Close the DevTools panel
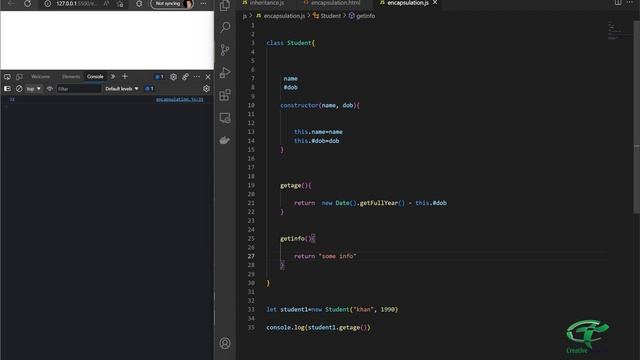640x360 pixels. click(x=208, y=77)
